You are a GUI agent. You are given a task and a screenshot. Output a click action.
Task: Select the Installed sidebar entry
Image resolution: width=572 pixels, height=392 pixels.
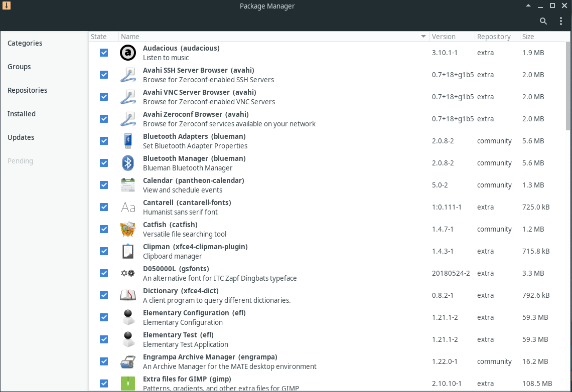tap(22, 114)
